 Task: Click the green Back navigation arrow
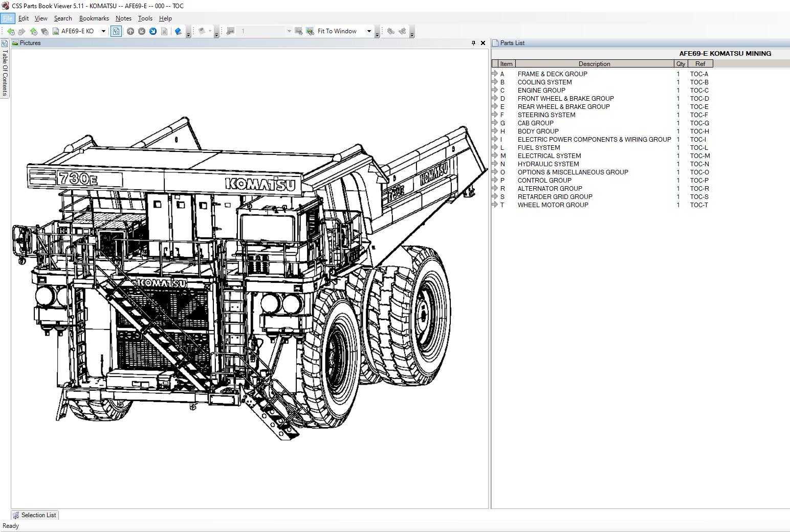click(x=10, y=31)
